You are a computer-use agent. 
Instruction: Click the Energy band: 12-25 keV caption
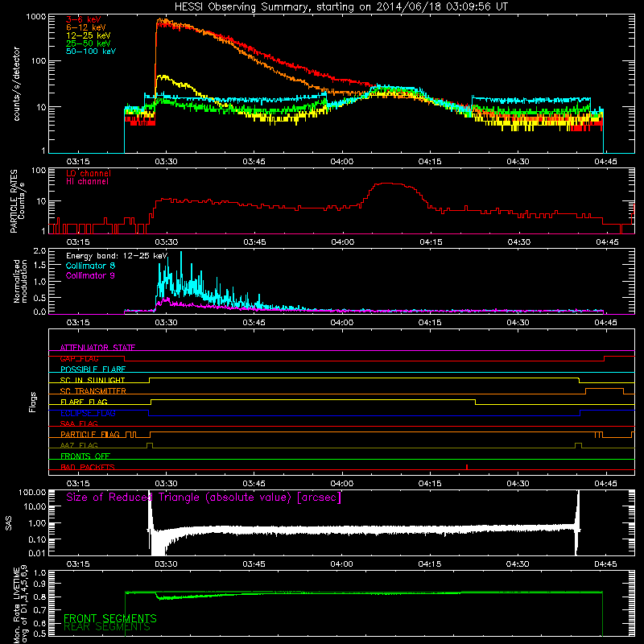[117, 256]
